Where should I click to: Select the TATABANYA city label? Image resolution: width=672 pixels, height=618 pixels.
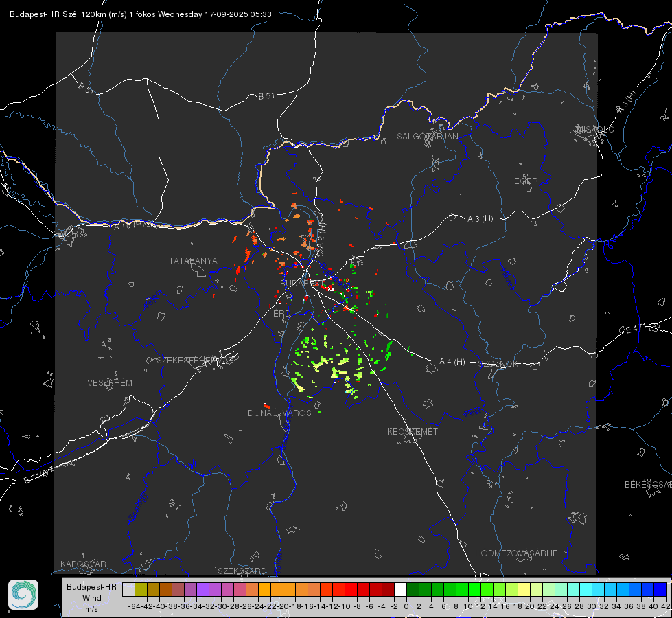pyautogui.click(x=193, y=261)
